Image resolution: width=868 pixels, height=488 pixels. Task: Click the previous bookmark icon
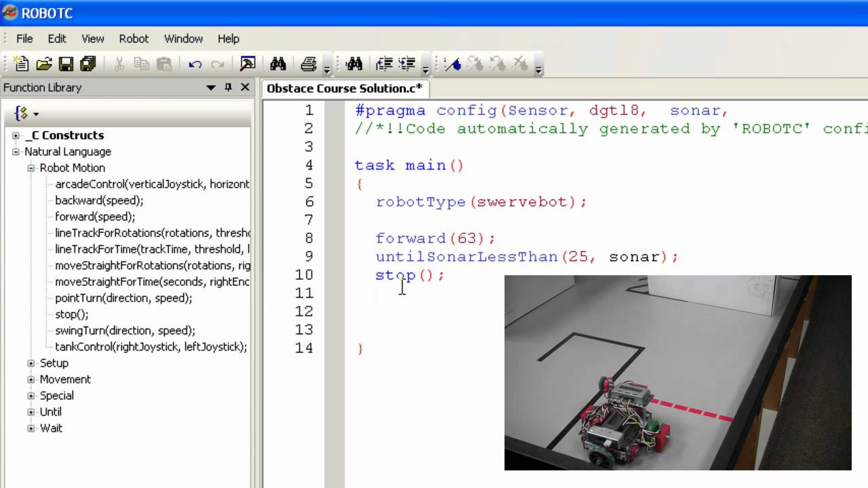click(498, 64)
